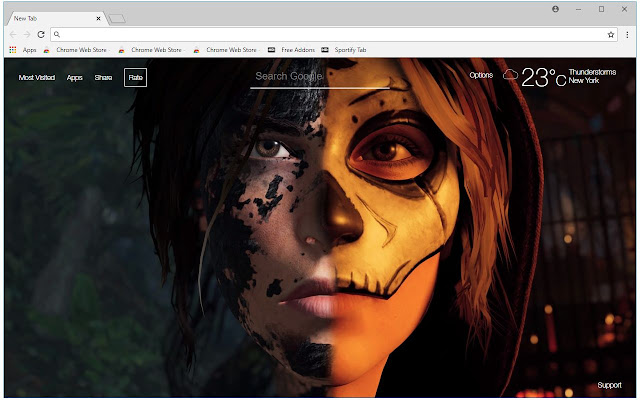Click the second Chrome Web Store bookmark icon
The width and height of the screenshot is (640, 400).
click(x=122, y=50)
